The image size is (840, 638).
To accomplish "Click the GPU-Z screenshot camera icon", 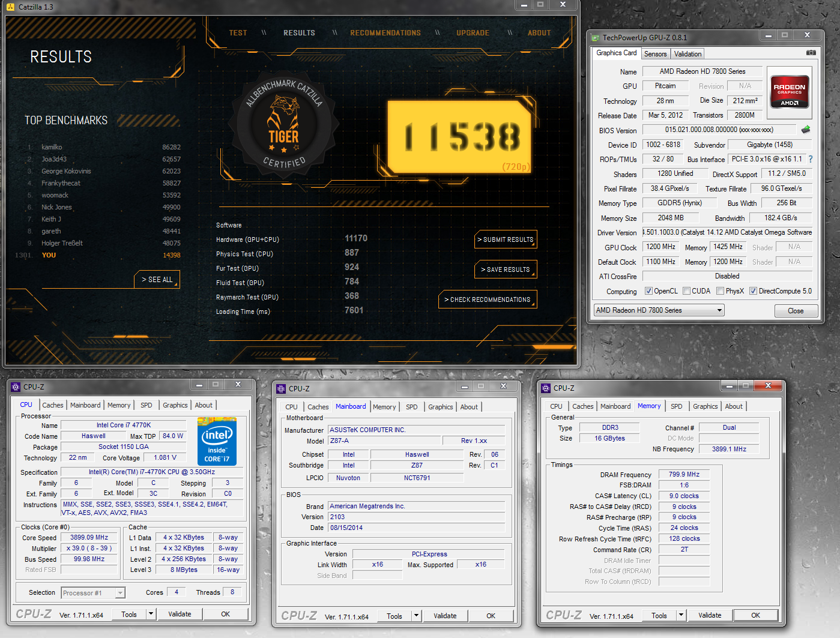I will 811,53.
